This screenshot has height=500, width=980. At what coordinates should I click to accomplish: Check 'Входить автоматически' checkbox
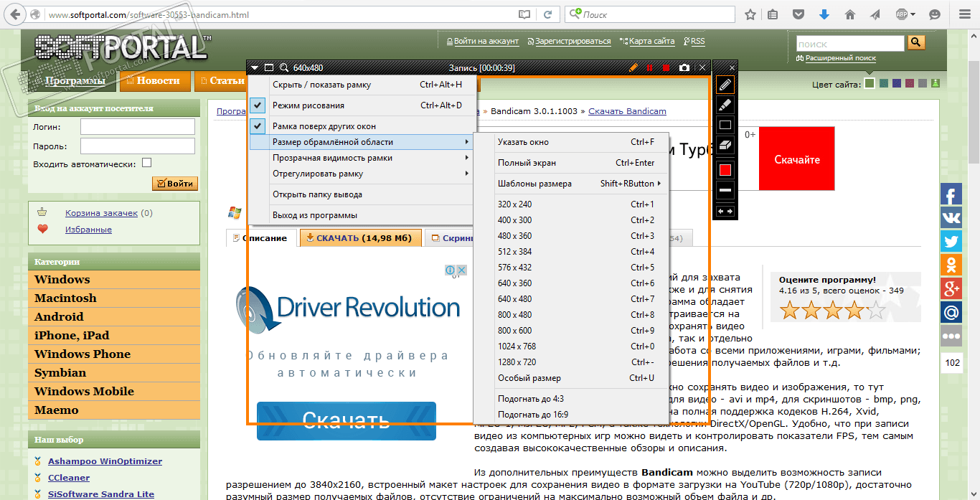click(x=147, y=163)
